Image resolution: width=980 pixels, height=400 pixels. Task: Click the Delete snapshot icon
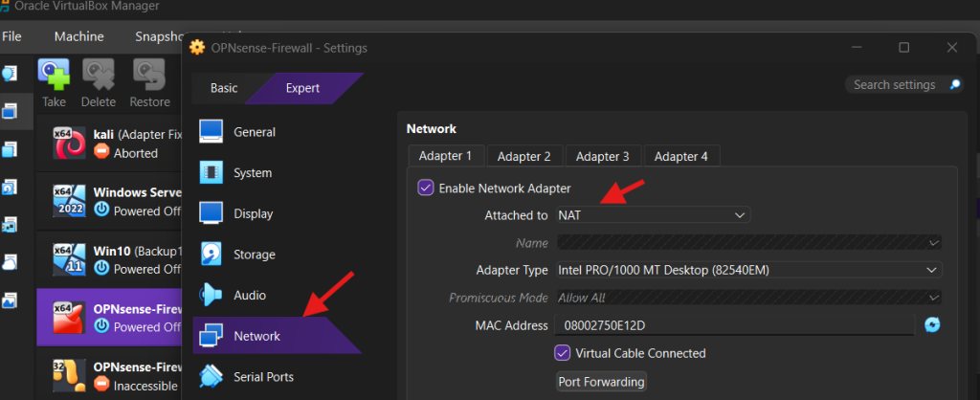[98, 77]
